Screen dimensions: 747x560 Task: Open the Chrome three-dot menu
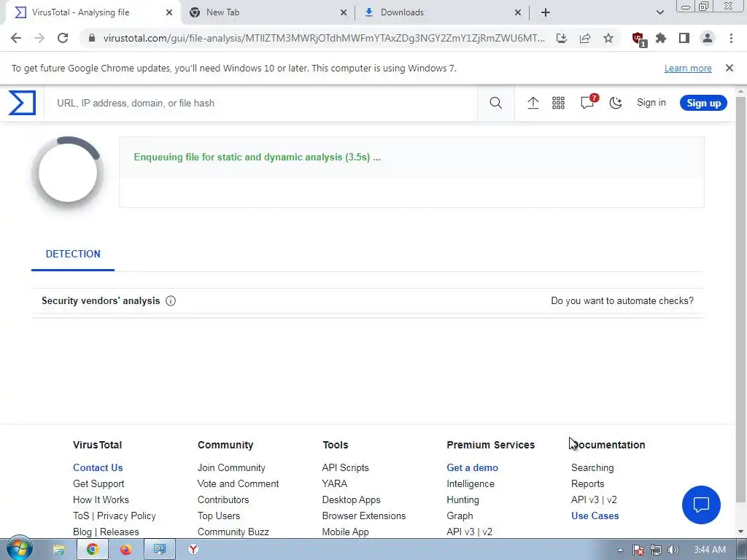[x=731, y=38]
